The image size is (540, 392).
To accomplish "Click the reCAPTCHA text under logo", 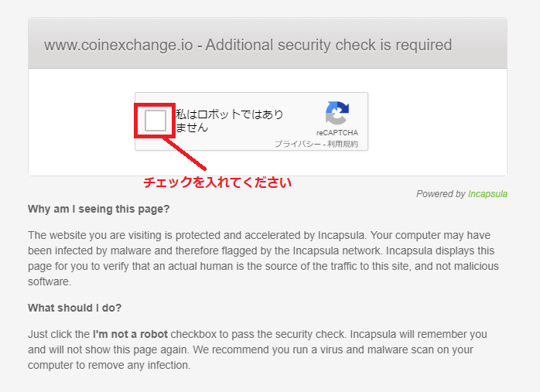I will point(337,133).
